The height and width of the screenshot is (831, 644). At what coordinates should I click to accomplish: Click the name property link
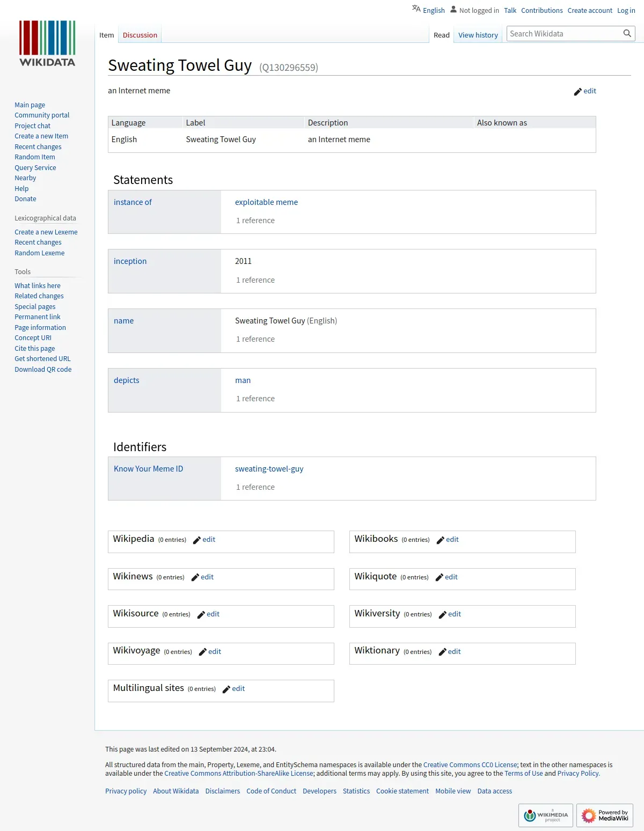click(123, 321)
